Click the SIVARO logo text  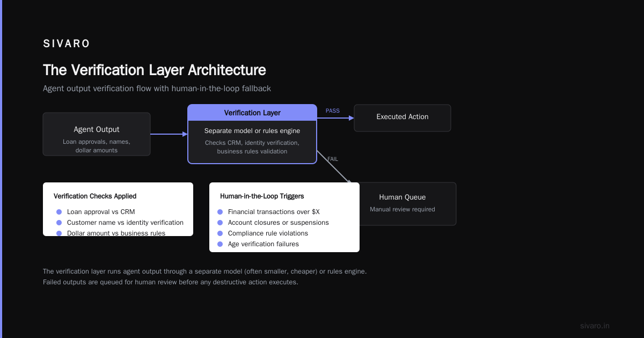tap(66, 44)
